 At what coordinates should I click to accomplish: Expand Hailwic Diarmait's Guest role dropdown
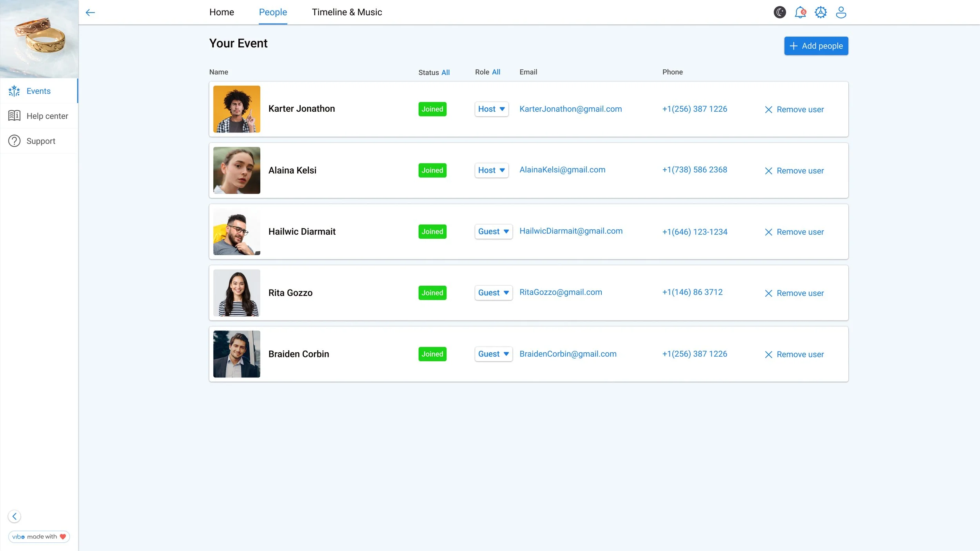493,232
